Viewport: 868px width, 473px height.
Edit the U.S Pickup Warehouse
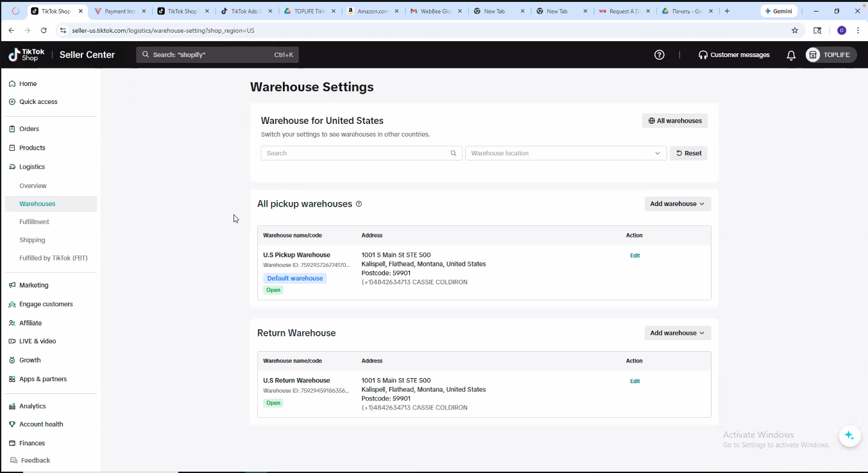pyautogui.click(x=634, y=255)
